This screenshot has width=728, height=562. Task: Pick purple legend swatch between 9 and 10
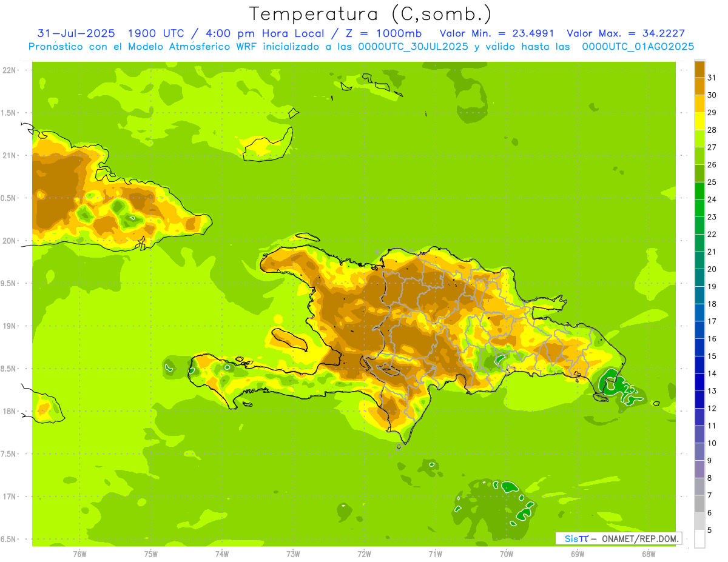699,452
